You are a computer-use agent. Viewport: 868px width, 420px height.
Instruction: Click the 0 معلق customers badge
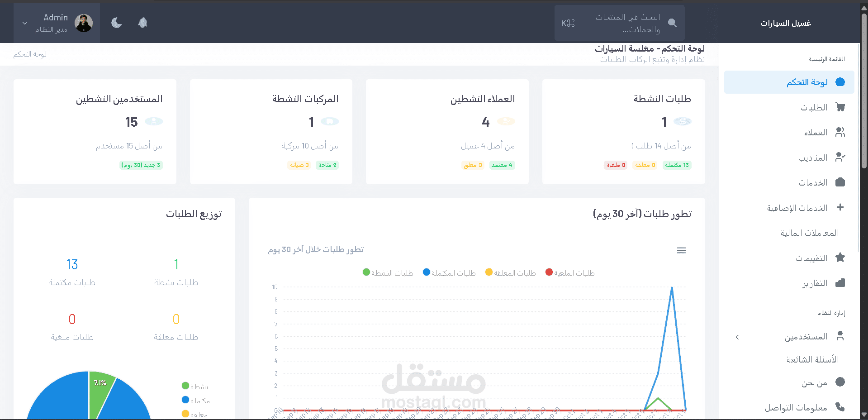473,165
